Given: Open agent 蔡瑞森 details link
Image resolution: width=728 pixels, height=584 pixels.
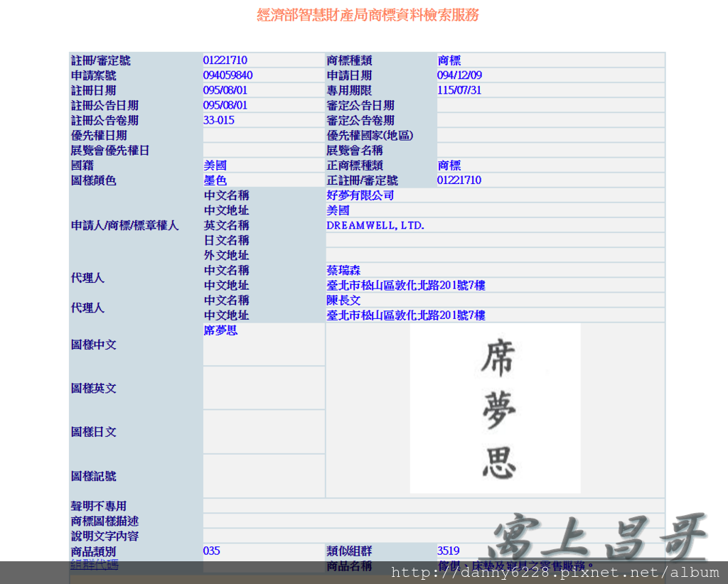Looking at the screenshot, I should pyautogui.click(x=341, y=270).
